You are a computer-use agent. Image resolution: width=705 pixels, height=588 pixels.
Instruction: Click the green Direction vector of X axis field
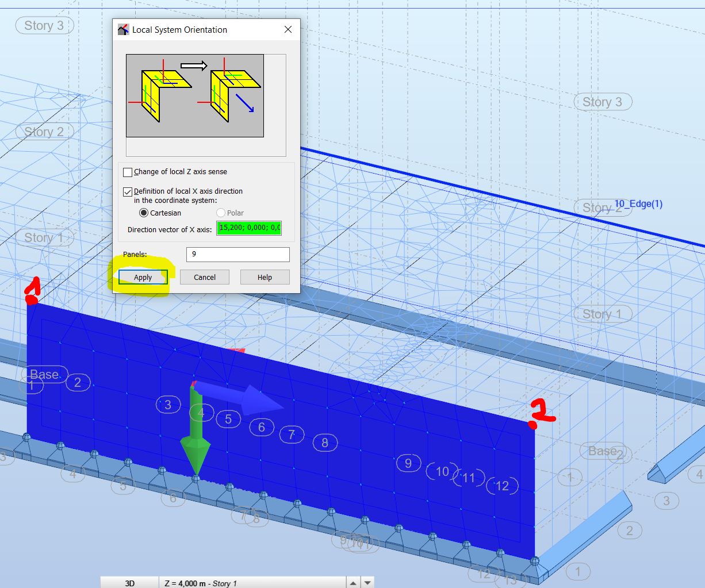(248, 228)
